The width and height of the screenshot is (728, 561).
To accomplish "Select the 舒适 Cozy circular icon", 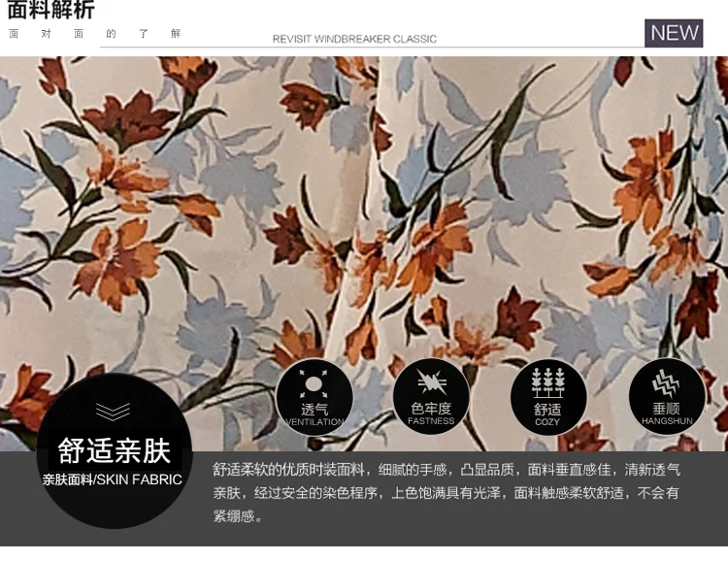I will click(x=548, y=397).
